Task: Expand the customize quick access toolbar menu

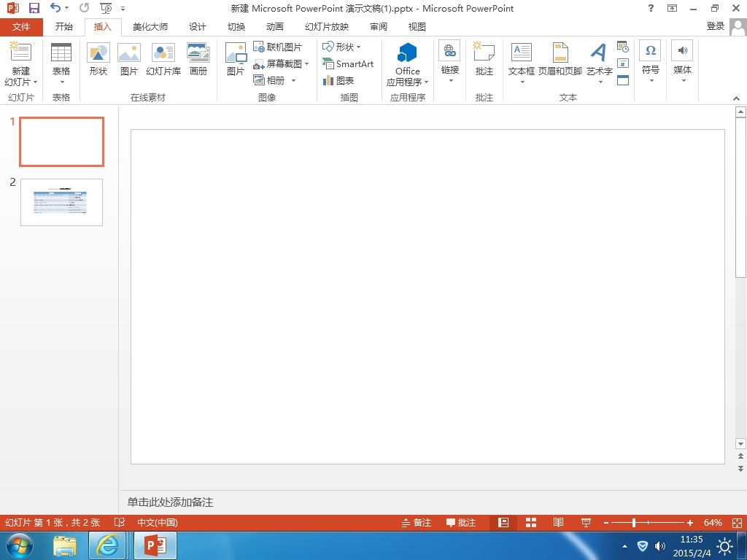Action: (123, 9)
